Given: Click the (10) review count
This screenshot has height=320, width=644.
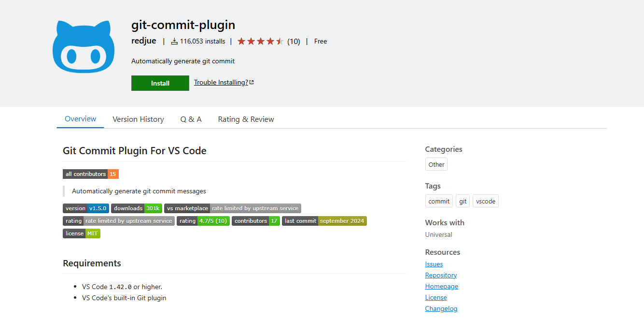Looking at the screenshot, I should (x=294, y=42).
